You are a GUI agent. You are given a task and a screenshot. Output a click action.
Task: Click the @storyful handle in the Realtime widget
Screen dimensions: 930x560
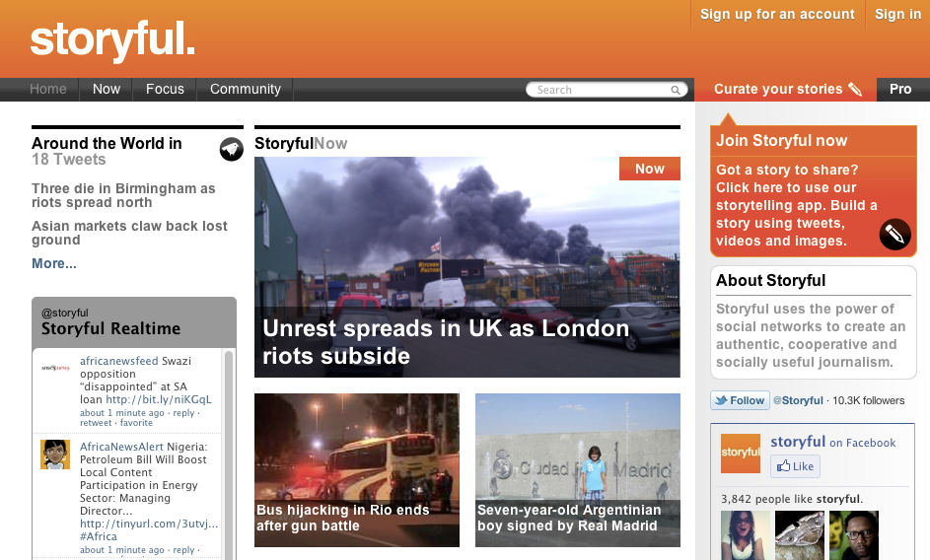(65, 313)
